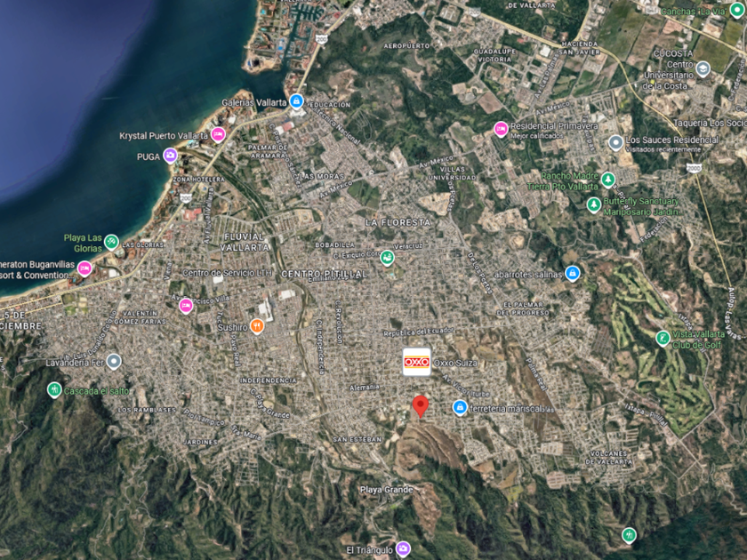This screenshot has width=747, height=560.
Task: Click the Bobadilla neighborhood label
Action: coord(334,244)
